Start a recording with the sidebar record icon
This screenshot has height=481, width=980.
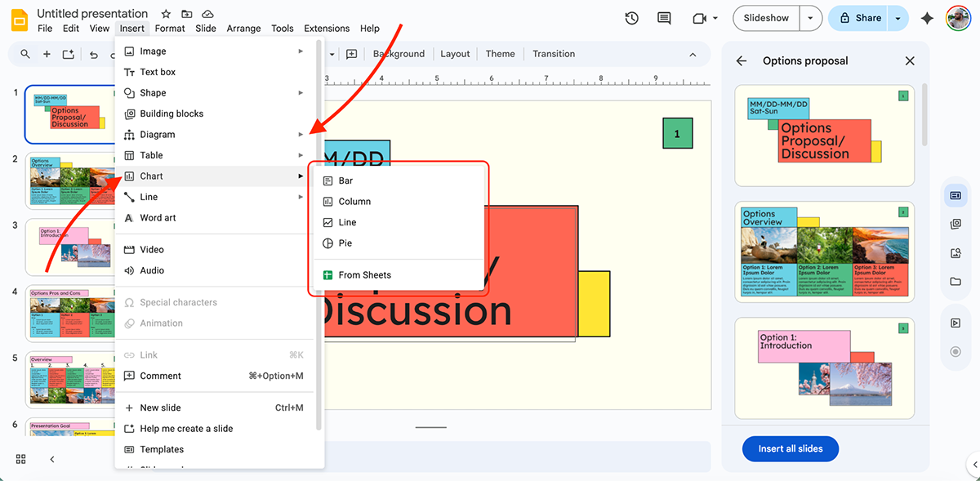(x=956, y=351)
